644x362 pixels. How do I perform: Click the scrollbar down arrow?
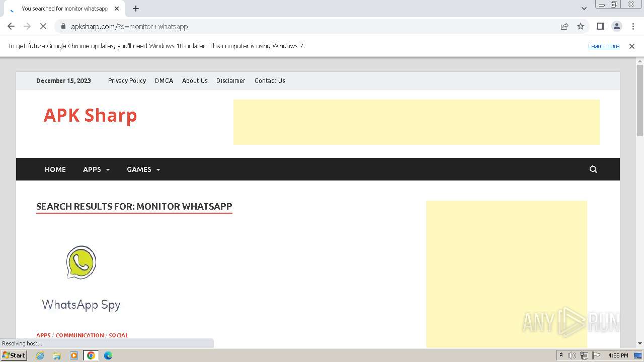pyautogui.click(x=639, y=343)
